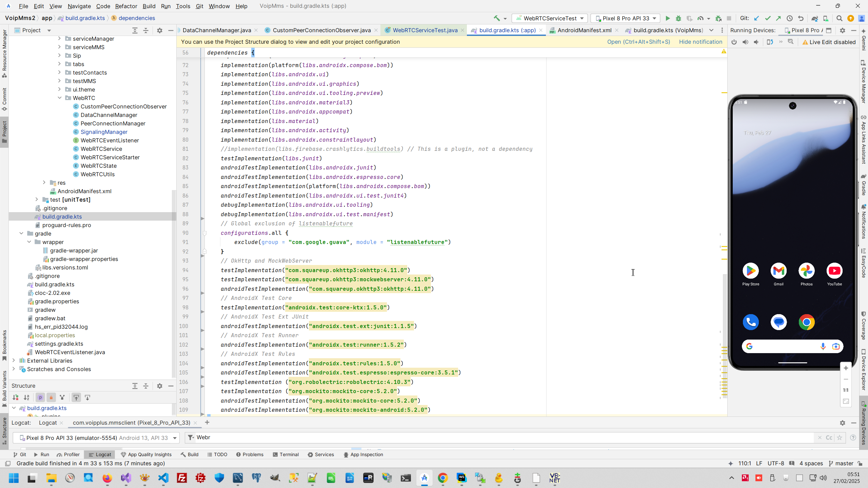Screen dimensions: 868x488
Task: Click Sync Project with Gradle Files icon
Action: point(814,18)
